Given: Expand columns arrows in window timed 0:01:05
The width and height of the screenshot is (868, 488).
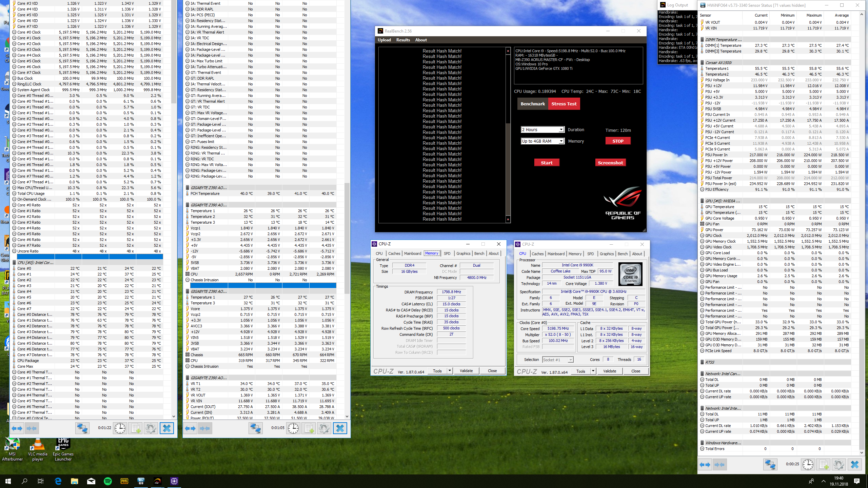Looking at the screenshot, I should [x=190, y=428].
